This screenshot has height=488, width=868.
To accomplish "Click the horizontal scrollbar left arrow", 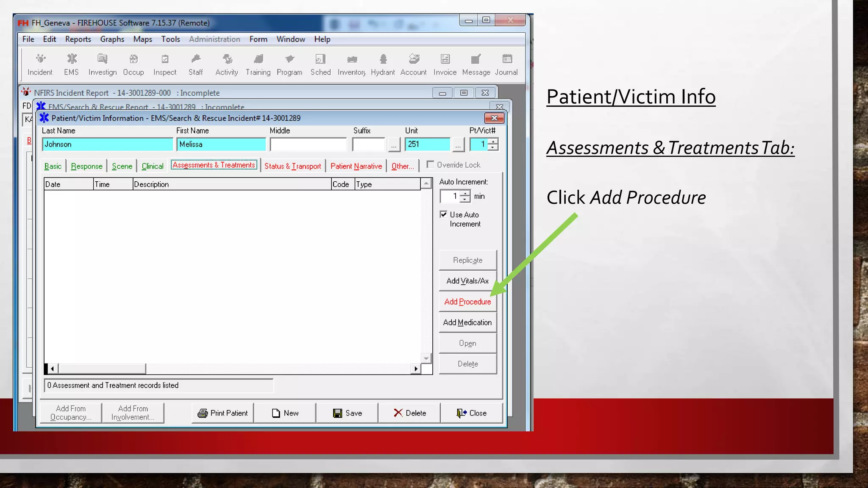I will (53, 369).
